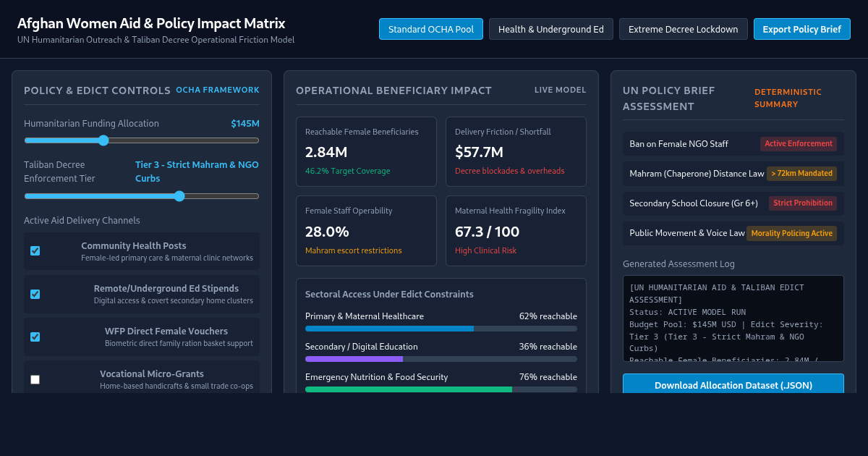Click Download Allocation Dataset (.JSON) button
Screen dimensions: 868x456
tap(733, 385)
